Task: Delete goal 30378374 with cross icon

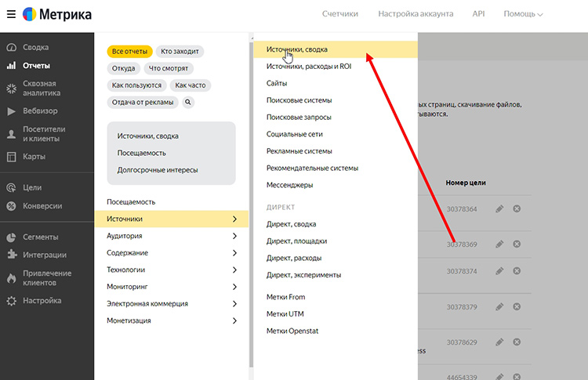Action: coord(517,271)
